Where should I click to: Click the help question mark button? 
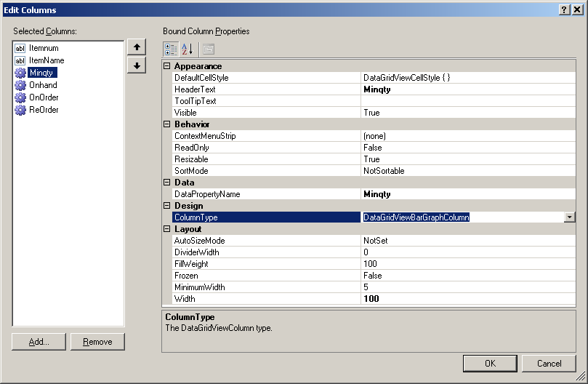(564, 9)
